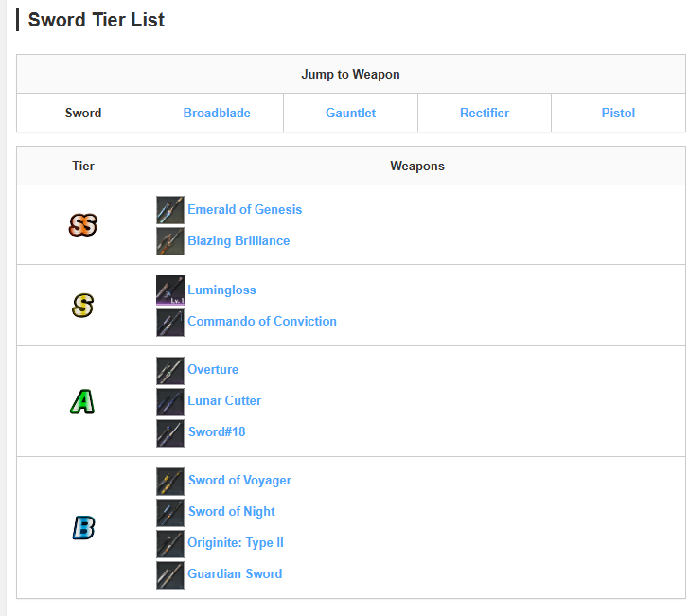
Task: Click the Jump to Weapon header
Action: 350,74
